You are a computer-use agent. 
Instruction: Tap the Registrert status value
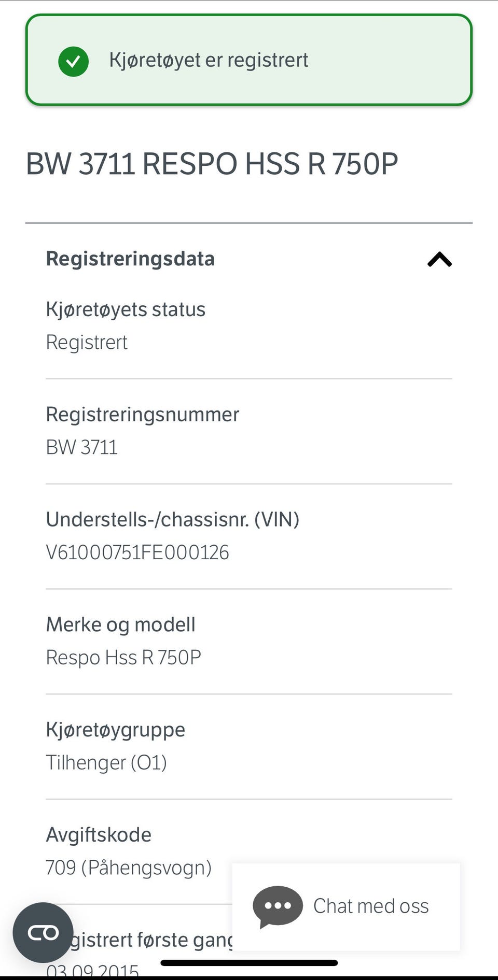(x=87, y=343)
